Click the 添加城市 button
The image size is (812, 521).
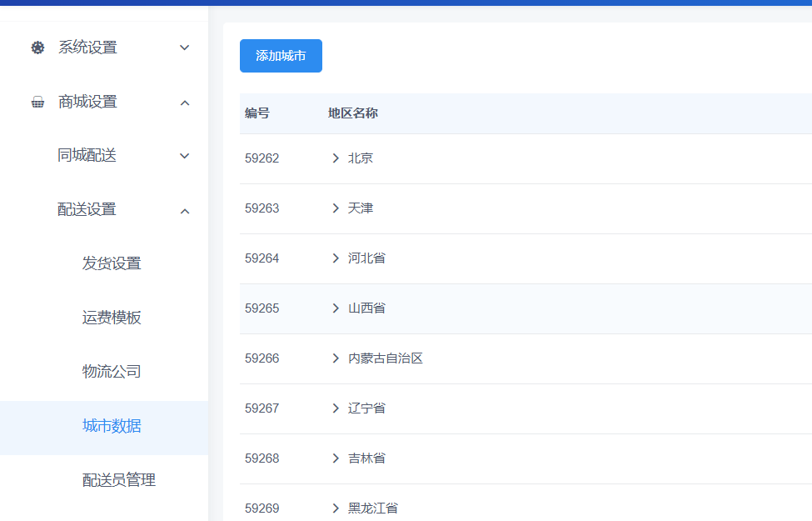[281, 56]
